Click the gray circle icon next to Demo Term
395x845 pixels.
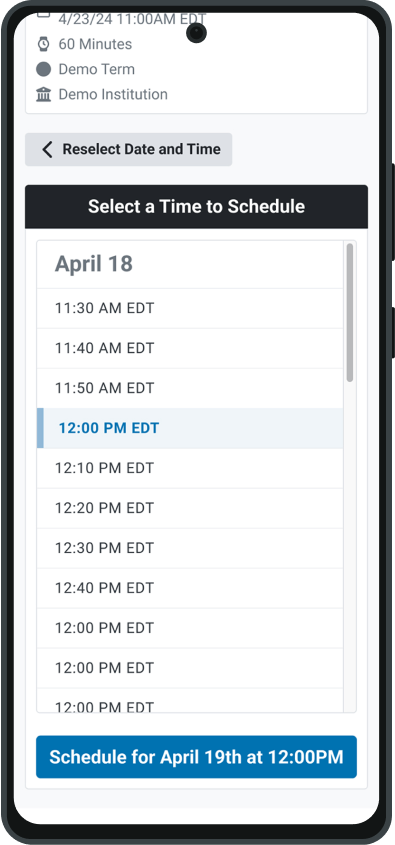[x=43, y=69]
